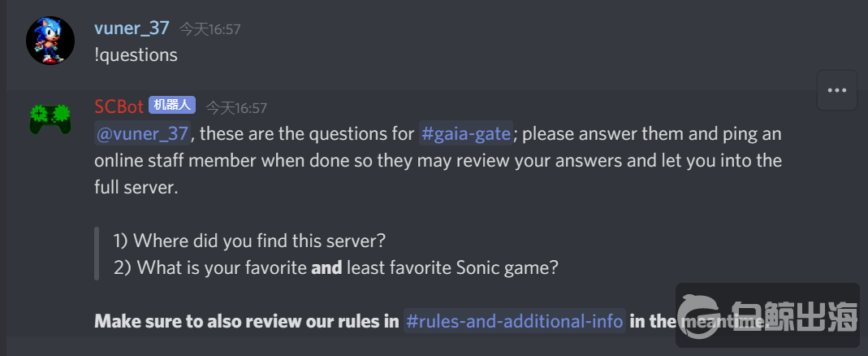Open the three-dot more options button
This screenshot has height=356, width=868.
[836, 90]
